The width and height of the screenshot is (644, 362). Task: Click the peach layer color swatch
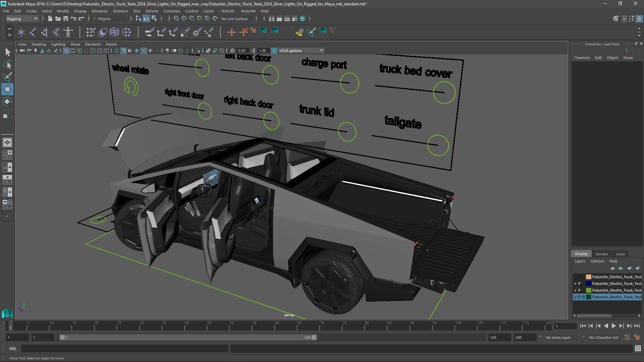click(x=588, y=277)
